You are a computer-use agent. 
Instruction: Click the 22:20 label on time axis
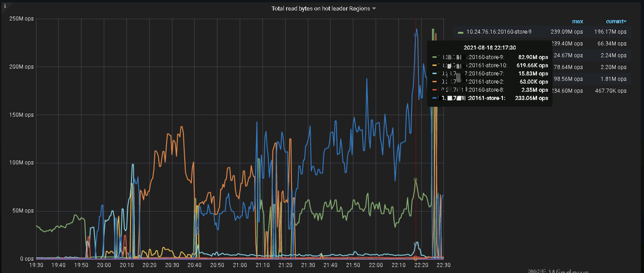pyautogui.click(x=421, y=265)
